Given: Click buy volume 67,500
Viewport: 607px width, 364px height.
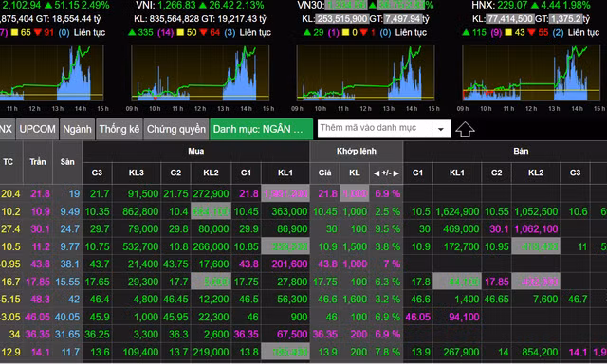Looking at the screenshot, I should [x=292, y=335].
